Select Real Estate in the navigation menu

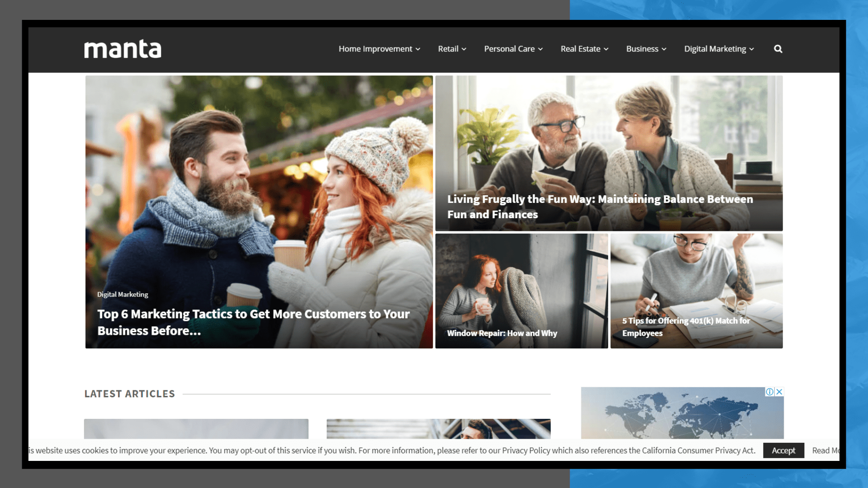(581, 49)
